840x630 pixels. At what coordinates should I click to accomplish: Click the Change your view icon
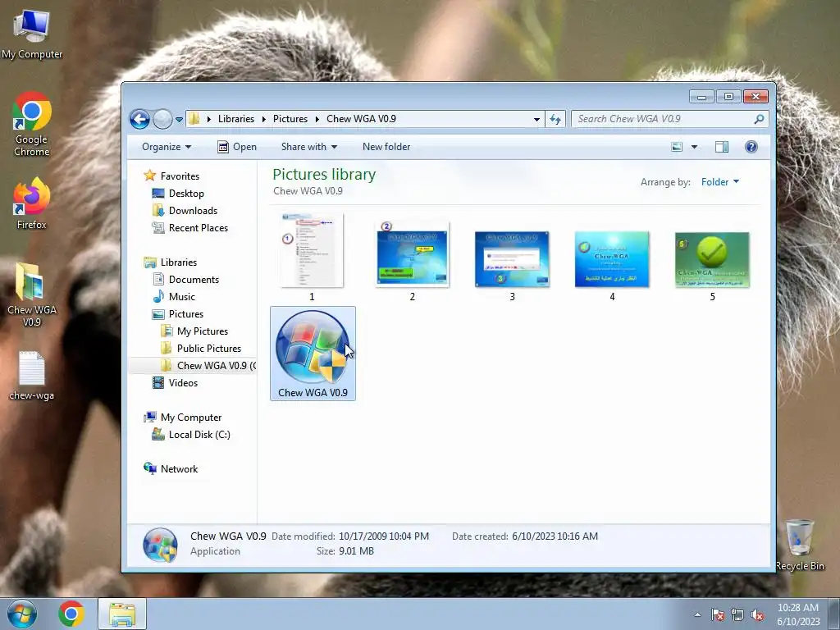677,147
